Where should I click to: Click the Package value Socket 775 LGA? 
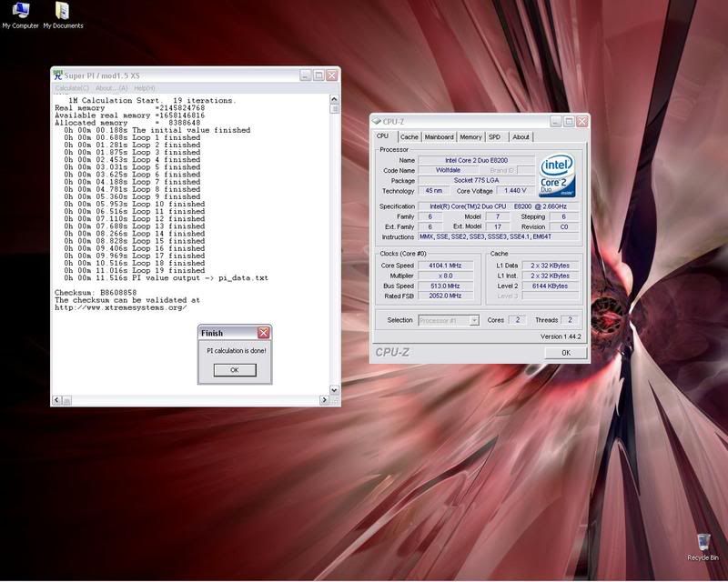tap(476, 180)
